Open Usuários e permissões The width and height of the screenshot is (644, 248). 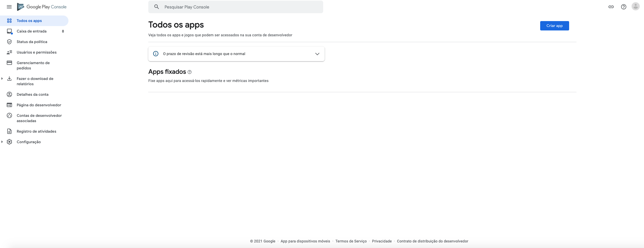click(37, 52)
